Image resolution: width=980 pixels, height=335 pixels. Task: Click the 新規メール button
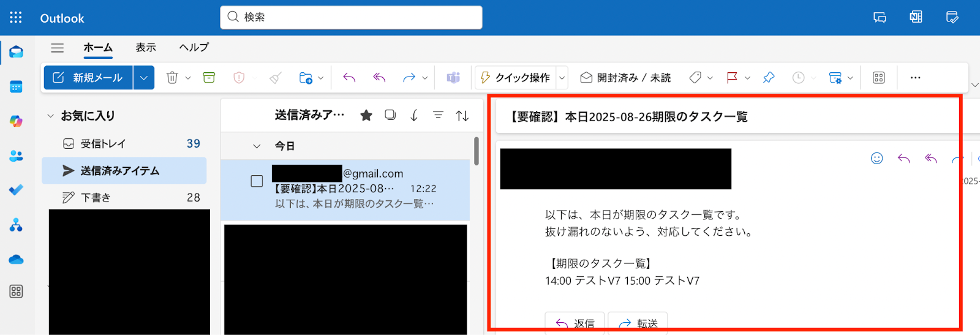point(88,78)
